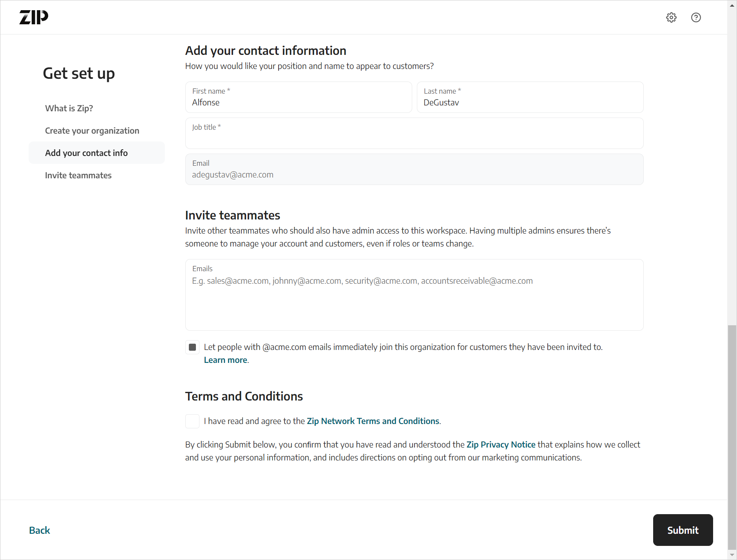Click the Back link
The width and height of the screenshot is (737, 560).
click(x=39, y=530)
